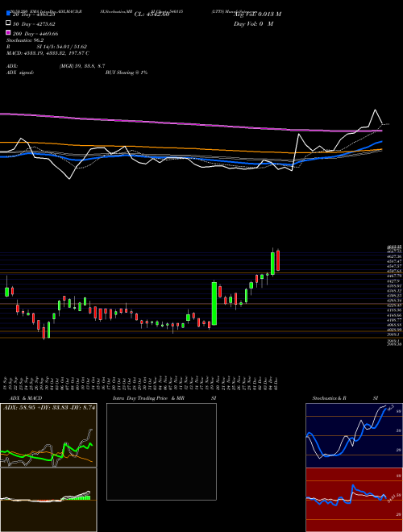Viewport: 403px width, 532px height.
Task: Open the MACD histogram mini chart
Action: (48, 500)
